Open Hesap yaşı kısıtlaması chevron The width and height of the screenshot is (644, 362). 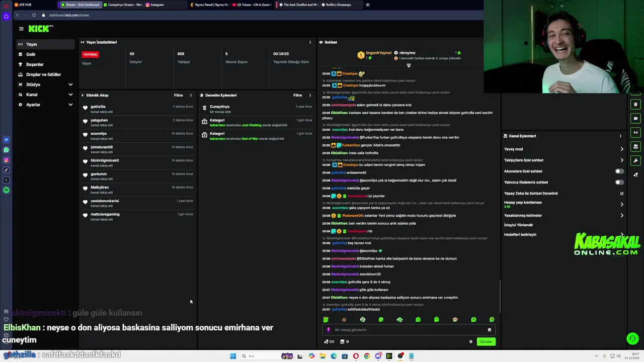click(622, 204)
